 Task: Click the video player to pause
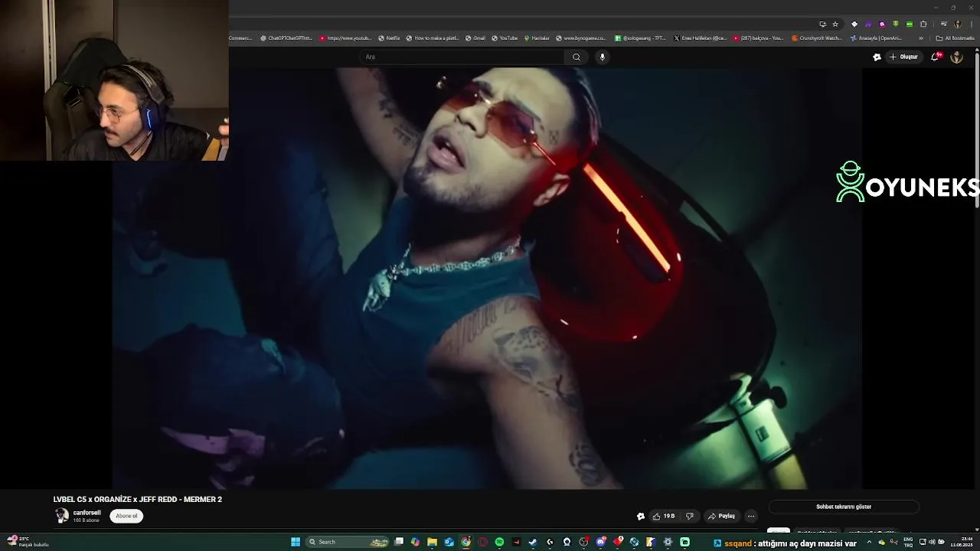pyautogui.click(x=487, y=278)
